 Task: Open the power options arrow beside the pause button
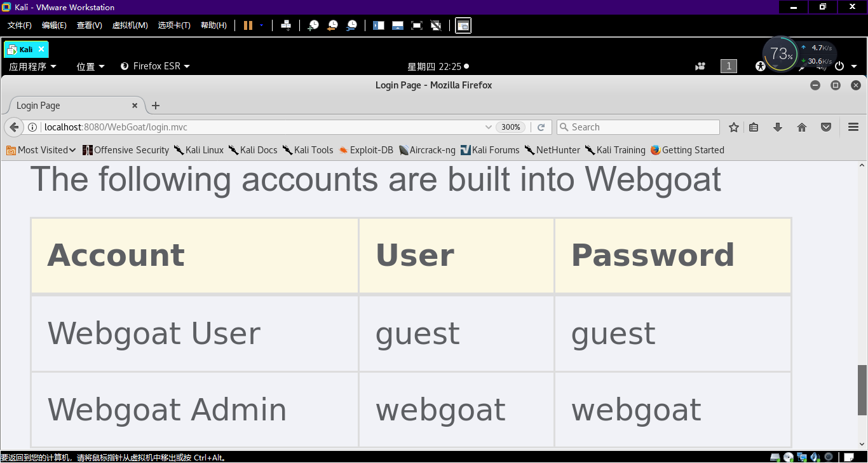[261, 25]
